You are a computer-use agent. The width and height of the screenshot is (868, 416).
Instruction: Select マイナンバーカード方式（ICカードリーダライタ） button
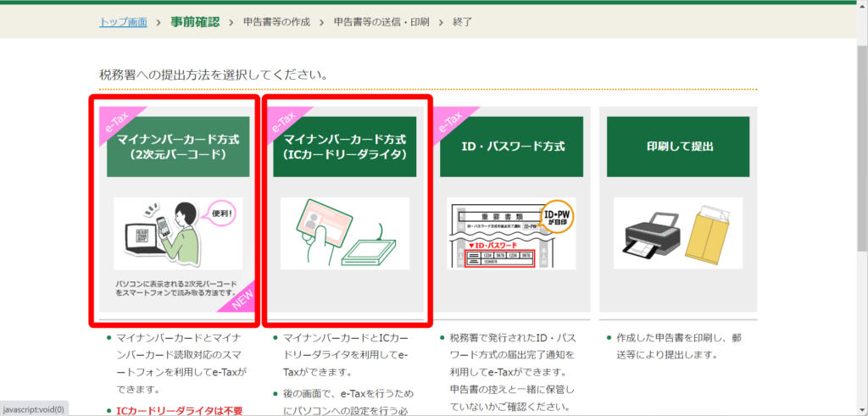344,147
